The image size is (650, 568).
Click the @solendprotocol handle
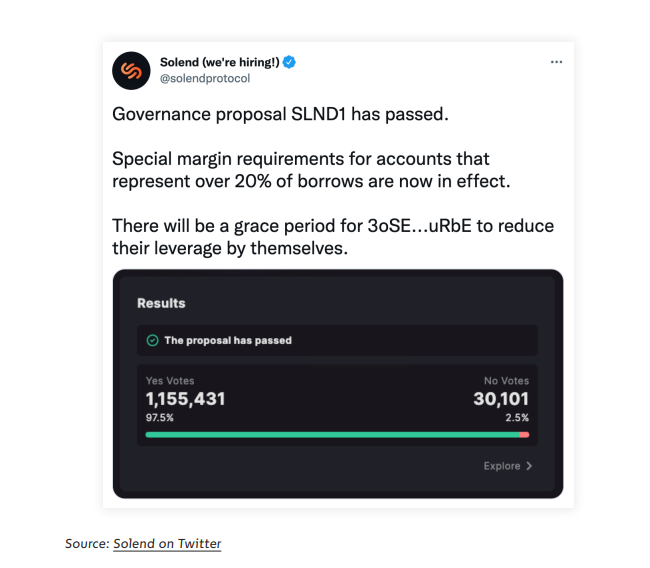[205, 78]
